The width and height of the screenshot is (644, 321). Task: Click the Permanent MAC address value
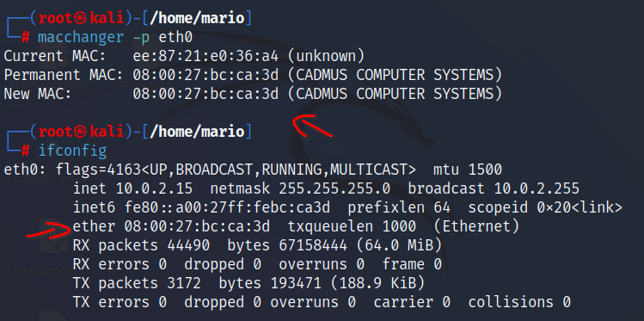tap(205, 75)
